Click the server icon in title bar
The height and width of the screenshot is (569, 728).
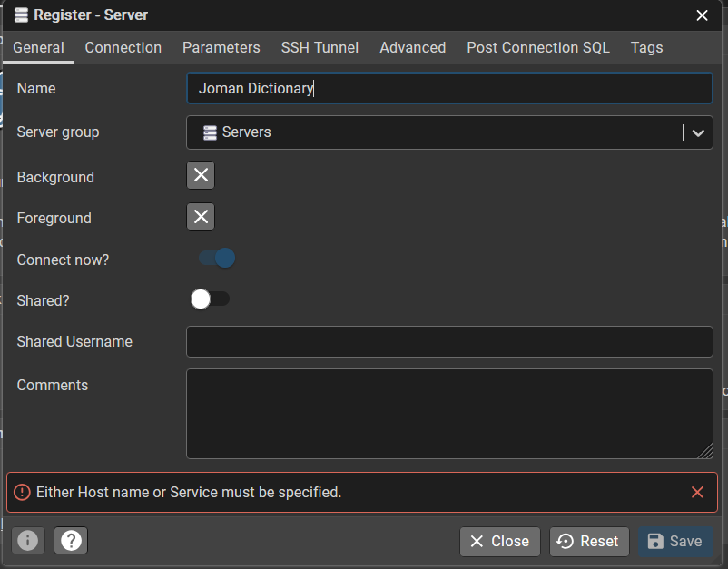21,15
